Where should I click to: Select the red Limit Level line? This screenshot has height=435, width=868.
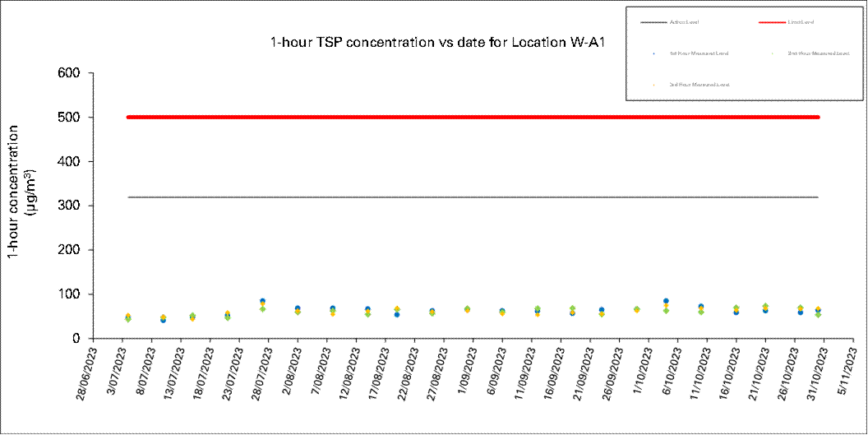(x=473, y=117)
